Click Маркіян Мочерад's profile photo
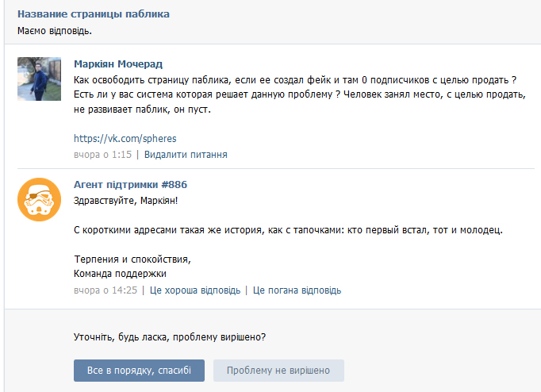 (39, 79)
